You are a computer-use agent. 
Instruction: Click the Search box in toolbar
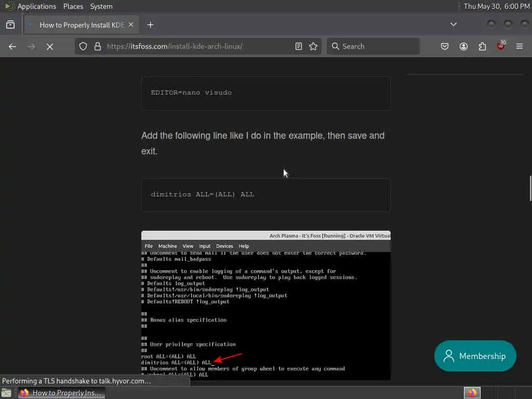(x=373, y=46)
